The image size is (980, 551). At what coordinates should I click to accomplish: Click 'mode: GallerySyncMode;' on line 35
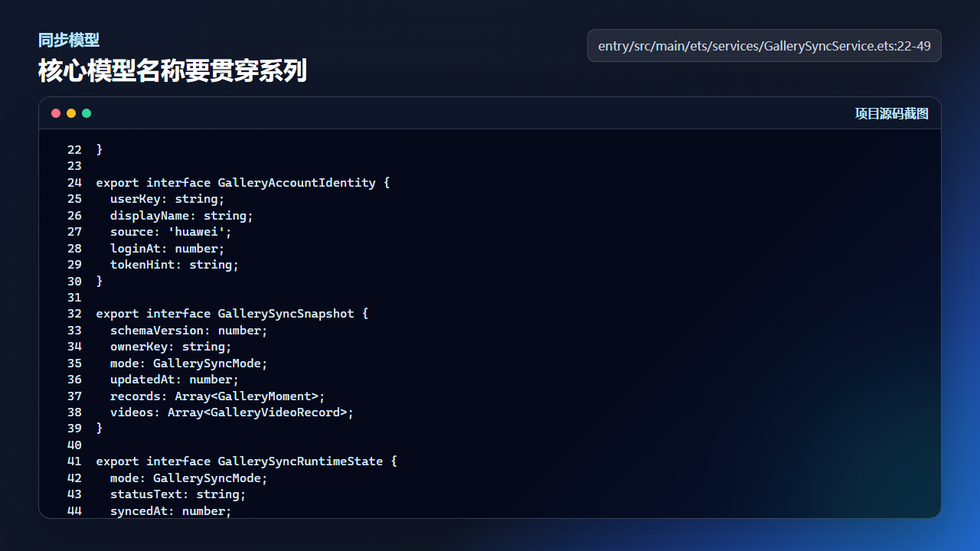click(189, 364)
